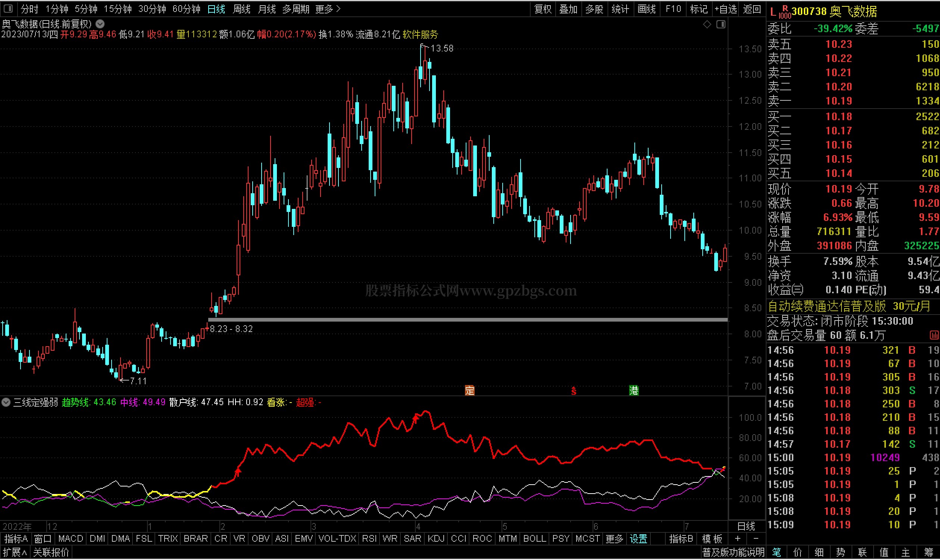
Task: Click the 日线 label at chart bottom-right
Action: coord(746,526)
